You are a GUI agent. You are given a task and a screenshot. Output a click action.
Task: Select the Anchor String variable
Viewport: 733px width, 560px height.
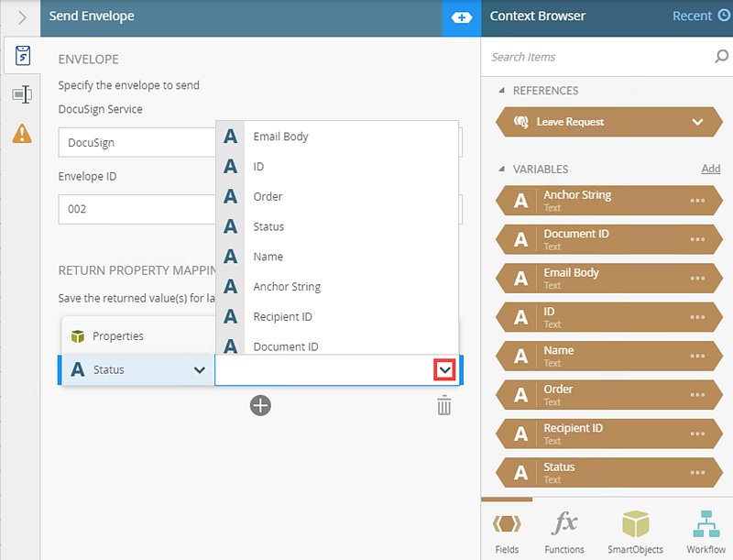pos(608,201)
